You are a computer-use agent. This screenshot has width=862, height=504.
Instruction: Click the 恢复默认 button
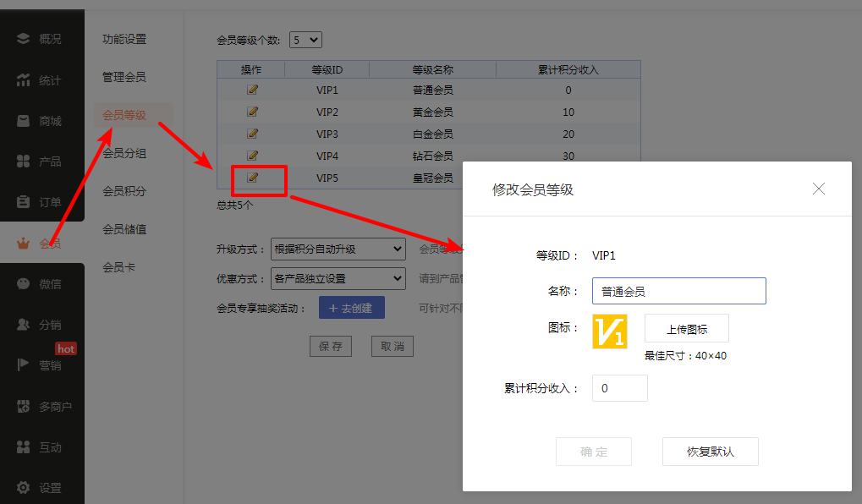point(710,452)
